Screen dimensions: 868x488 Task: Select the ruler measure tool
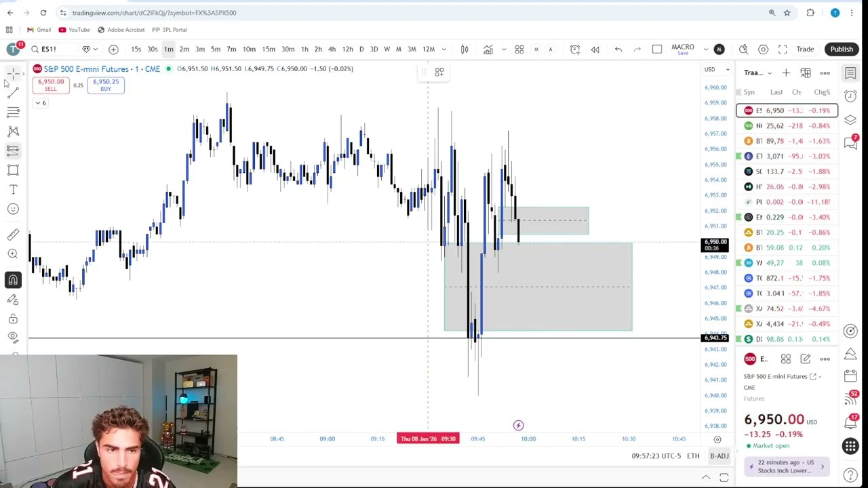coord(13,235)
